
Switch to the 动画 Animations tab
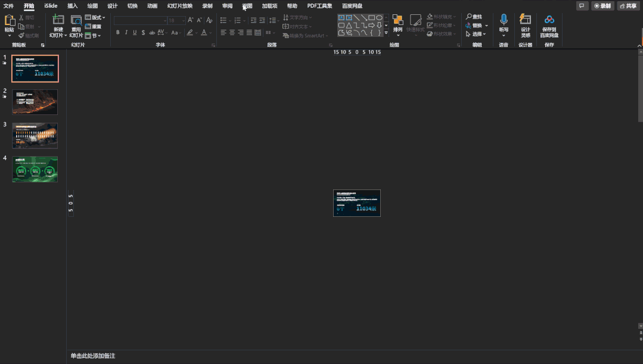pos(152,6)
